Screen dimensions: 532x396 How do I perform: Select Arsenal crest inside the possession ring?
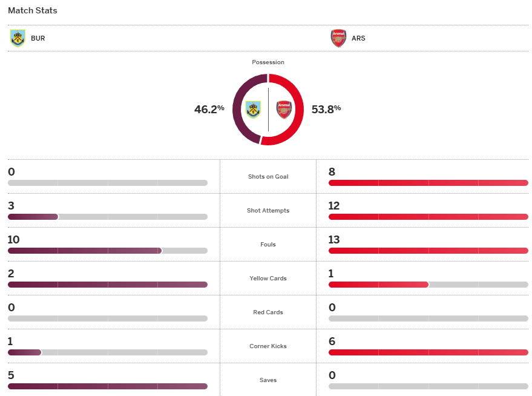283,110
